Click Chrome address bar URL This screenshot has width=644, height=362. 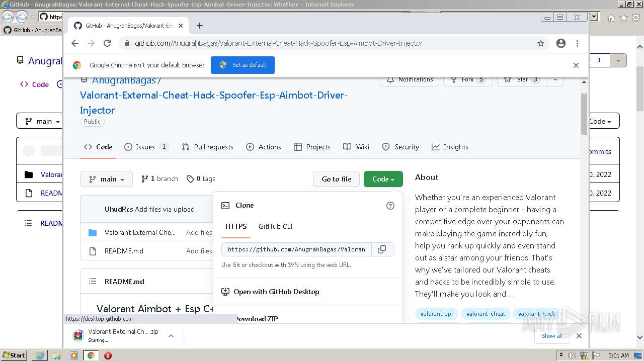[279, 43]
